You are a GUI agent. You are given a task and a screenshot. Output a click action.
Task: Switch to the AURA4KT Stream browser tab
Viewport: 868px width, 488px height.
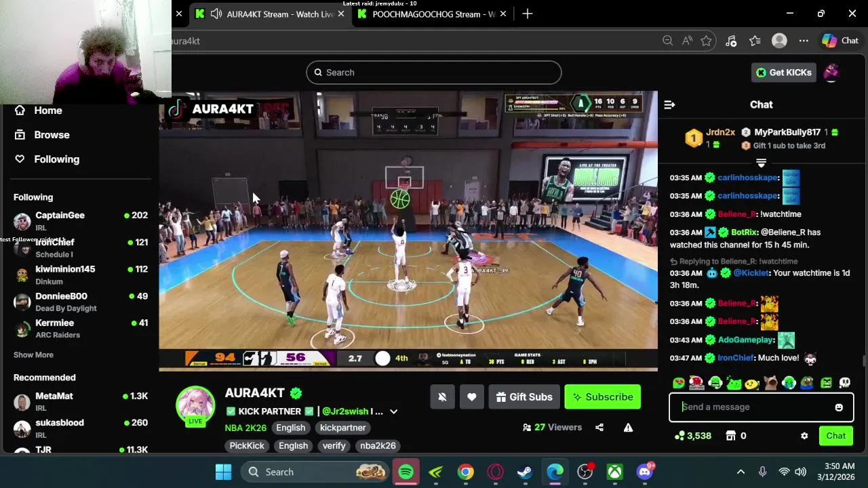(x=271, y=14)
